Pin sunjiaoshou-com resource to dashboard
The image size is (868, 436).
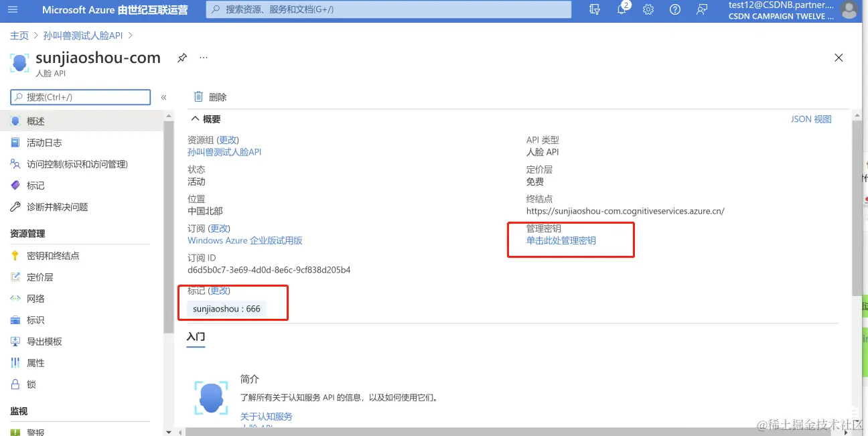click(x=182, y=58)
